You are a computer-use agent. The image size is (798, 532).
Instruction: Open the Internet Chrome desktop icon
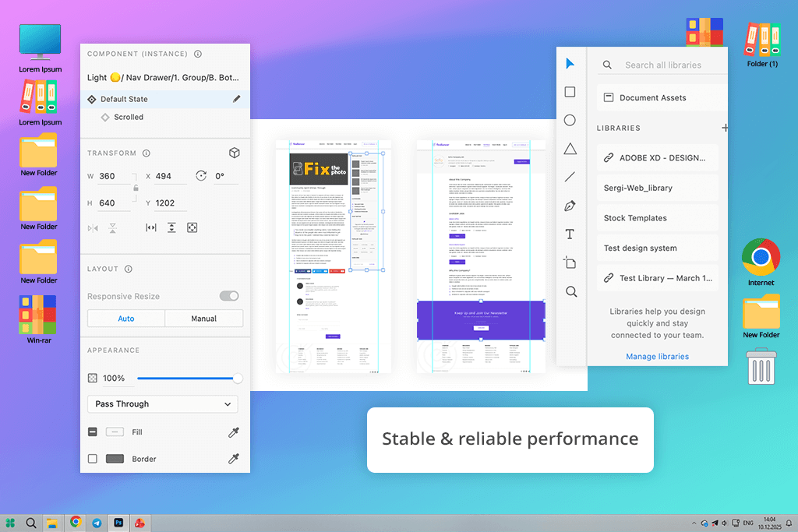coord(761,262)
